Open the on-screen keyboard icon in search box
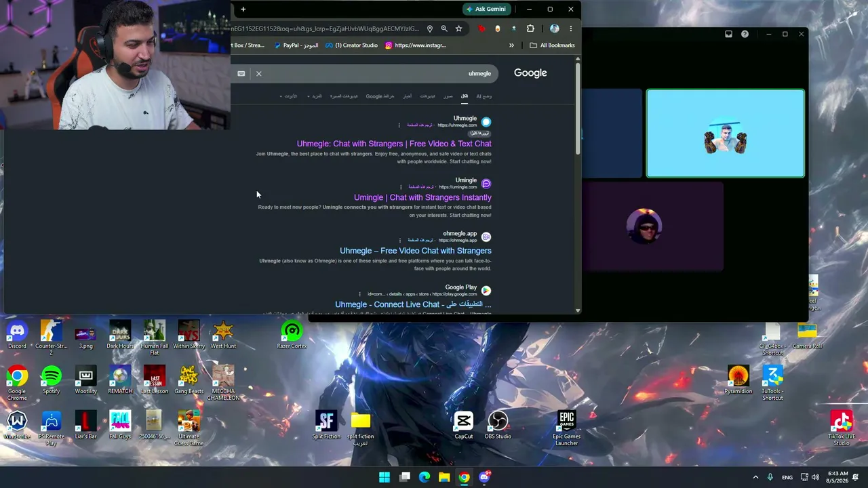 pos(241,73)
